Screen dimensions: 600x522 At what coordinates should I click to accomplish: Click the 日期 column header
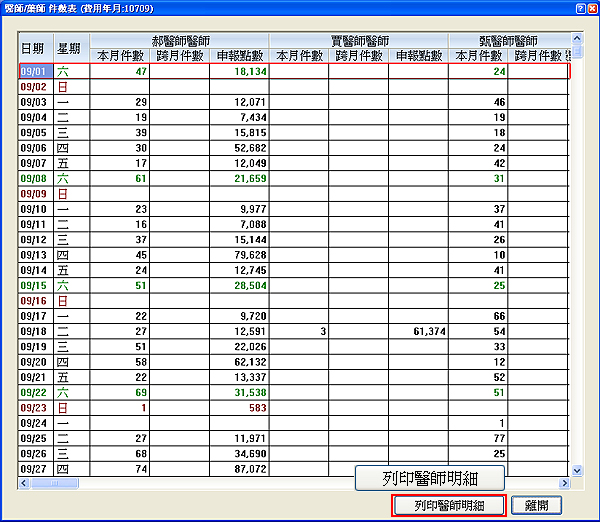tap(33, 47)
